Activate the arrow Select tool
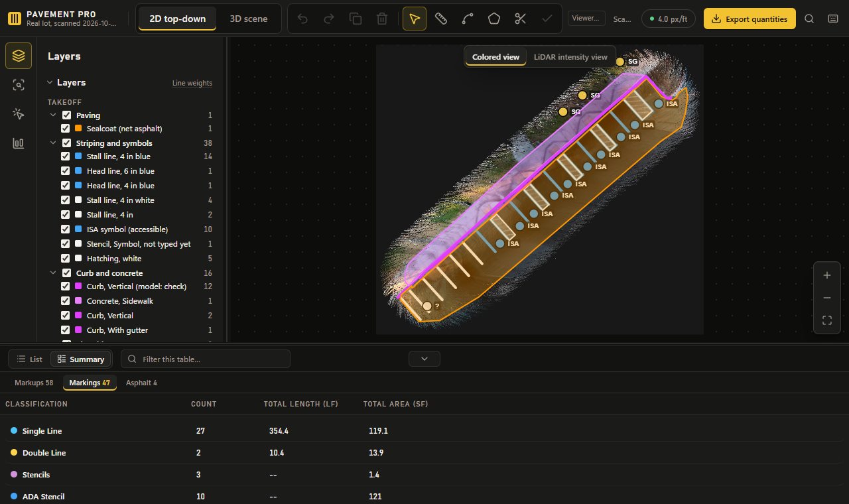Screen dimensions: 849x504 coord(415,19)
